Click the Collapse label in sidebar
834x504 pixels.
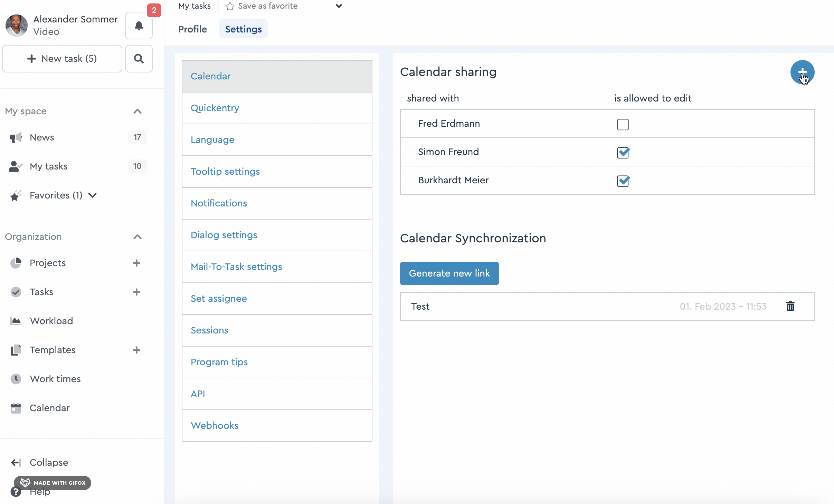pos(49,463)
